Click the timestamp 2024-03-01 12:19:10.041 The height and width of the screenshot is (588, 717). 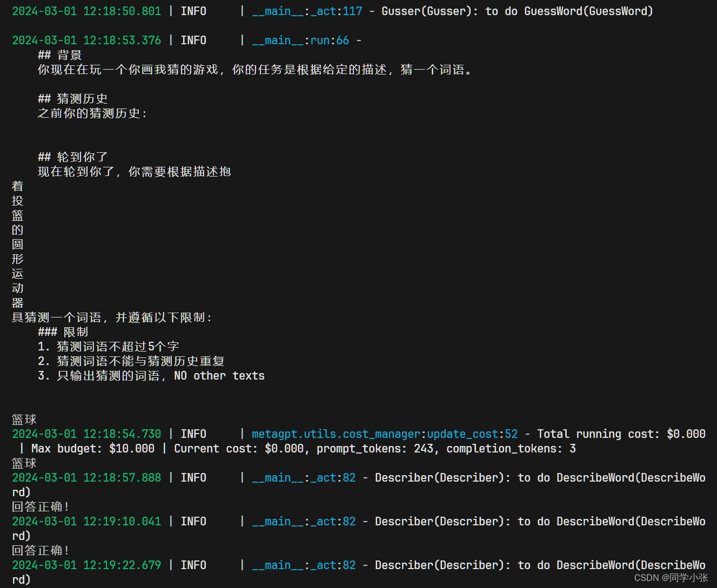[x=86, y=522]
